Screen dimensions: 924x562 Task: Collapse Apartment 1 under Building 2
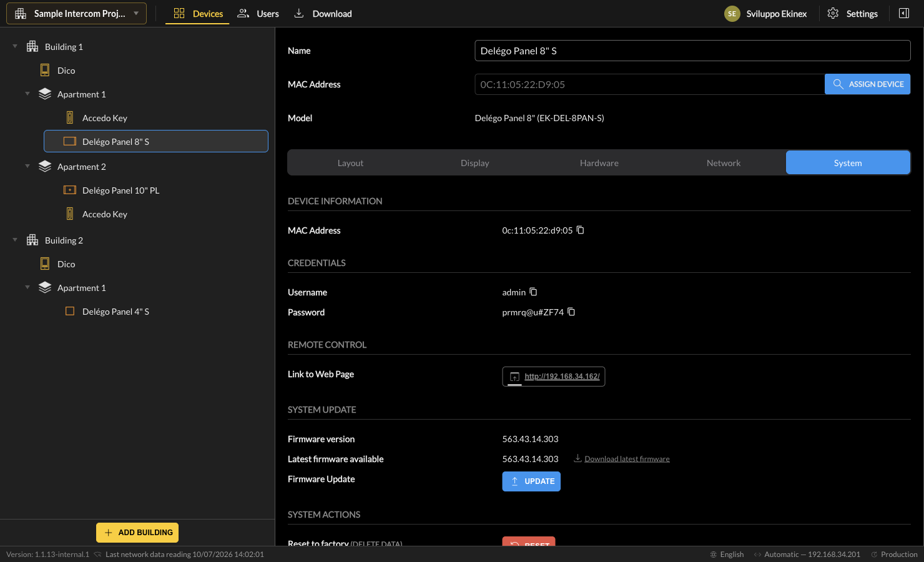[x=27, y=287]
